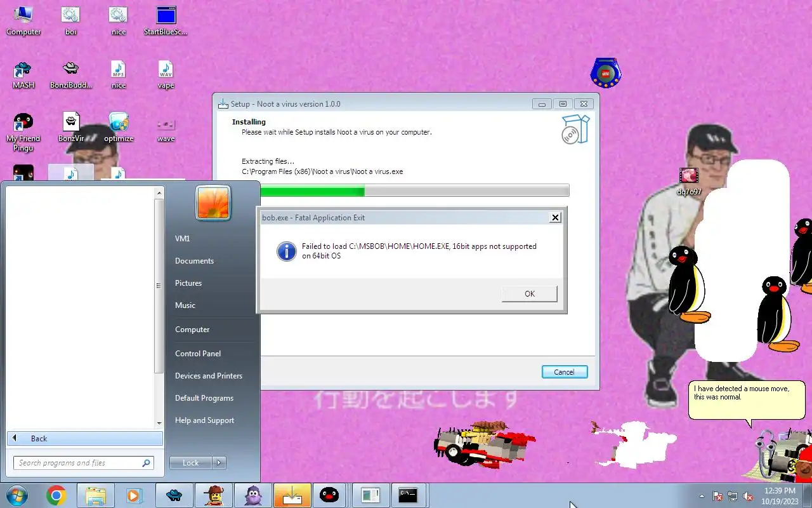Open Google Chrome from the taskbar
The image size is (812, 508).
[x=56, y=495]
